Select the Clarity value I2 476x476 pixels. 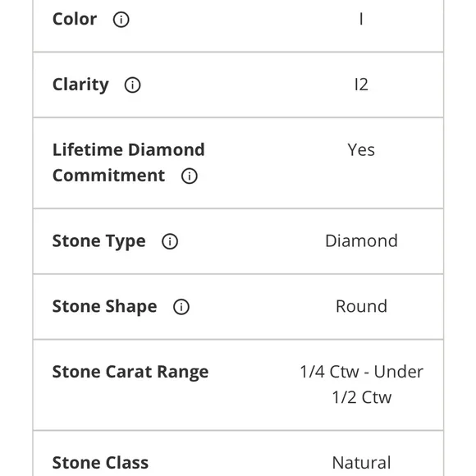(361, 85)
